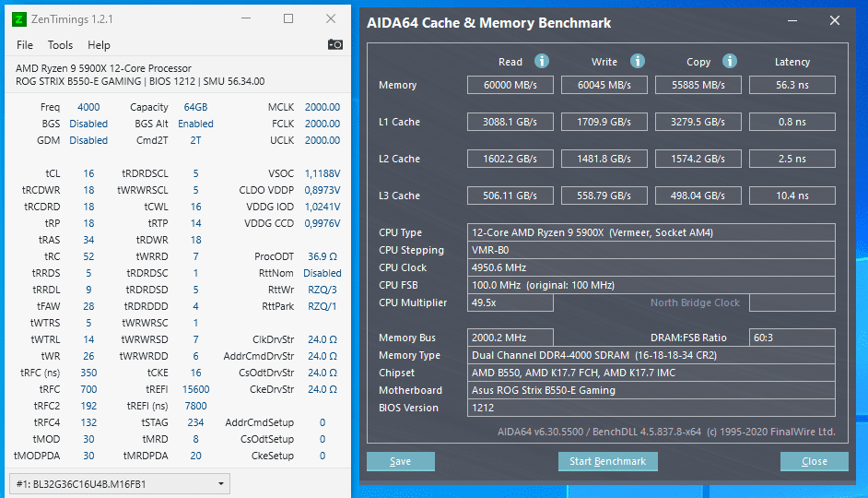This screenshot has width=868, height=498.
Task: Expand the memory module BL32G36C16U4B dropdown
Action: tap(120, 483)
